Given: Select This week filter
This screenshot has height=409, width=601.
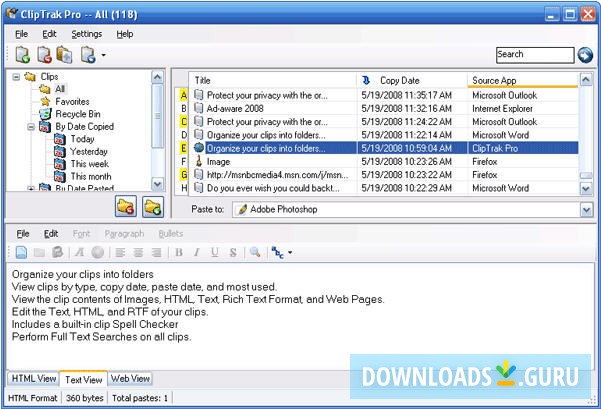Looking at the screenshot, I should (x=89, y=164).
